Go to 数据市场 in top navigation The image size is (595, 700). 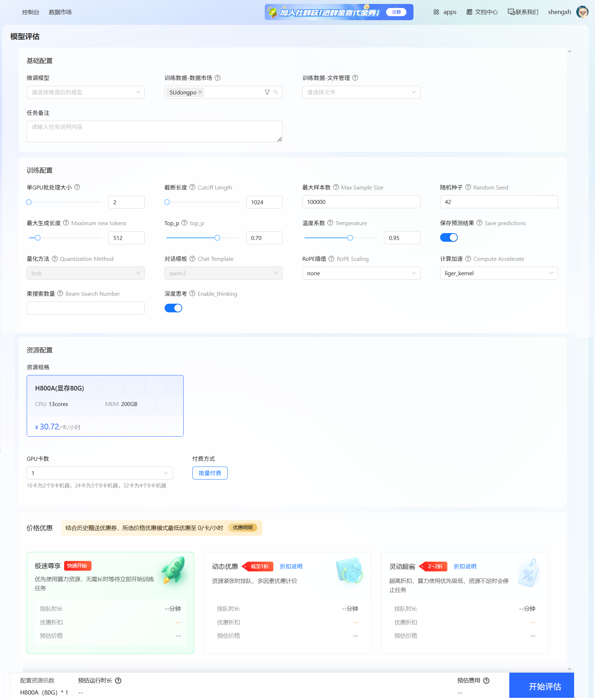coord(60,12)
